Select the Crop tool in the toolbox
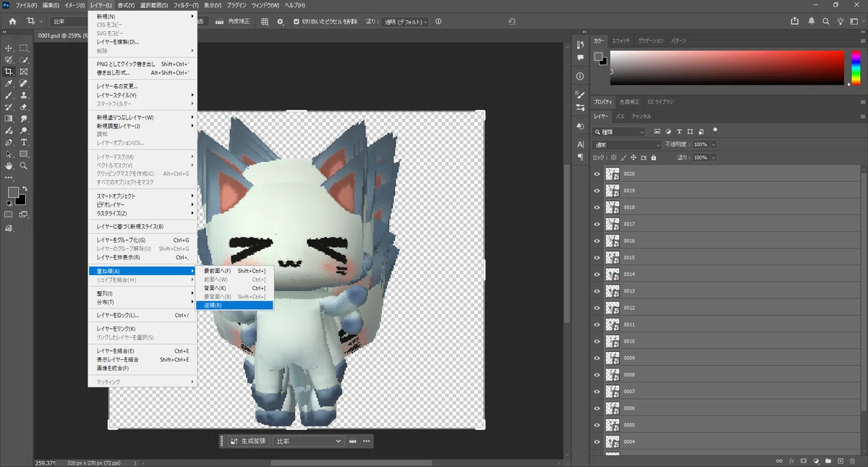868x467 pixels. tap(9, 72)
